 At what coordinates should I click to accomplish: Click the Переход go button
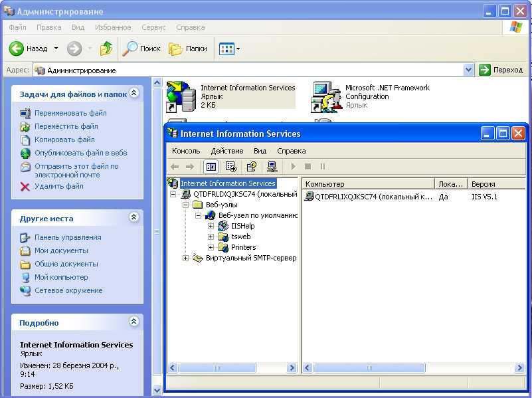(501, 70)
